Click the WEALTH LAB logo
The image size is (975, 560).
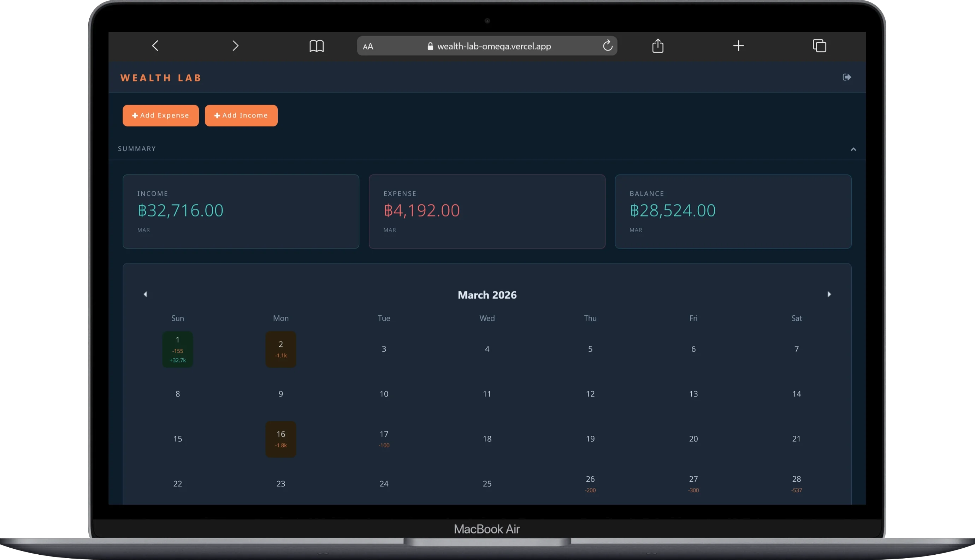coord(161,78)
